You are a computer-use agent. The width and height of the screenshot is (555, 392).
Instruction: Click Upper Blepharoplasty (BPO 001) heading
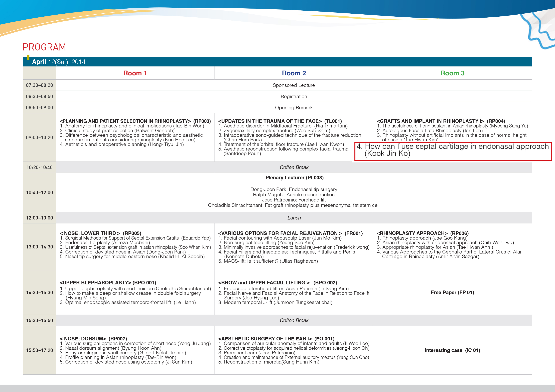pyautogui.click(x=108, y=283)
